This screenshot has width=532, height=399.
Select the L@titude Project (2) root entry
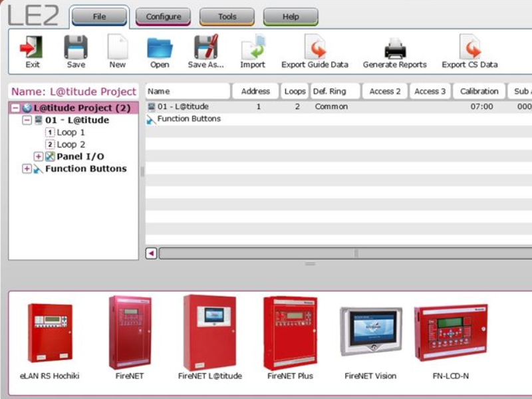82,108
